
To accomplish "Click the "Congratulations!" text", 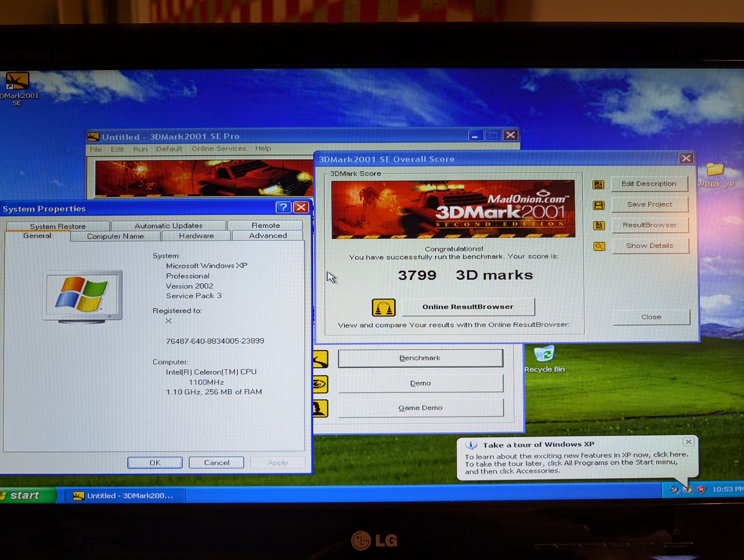I will tap(454, 249).
